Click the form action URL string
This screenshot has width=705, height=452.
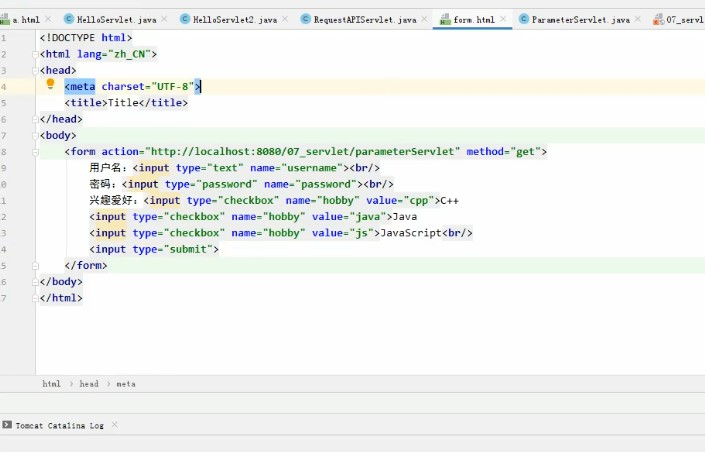coord(302,152)
